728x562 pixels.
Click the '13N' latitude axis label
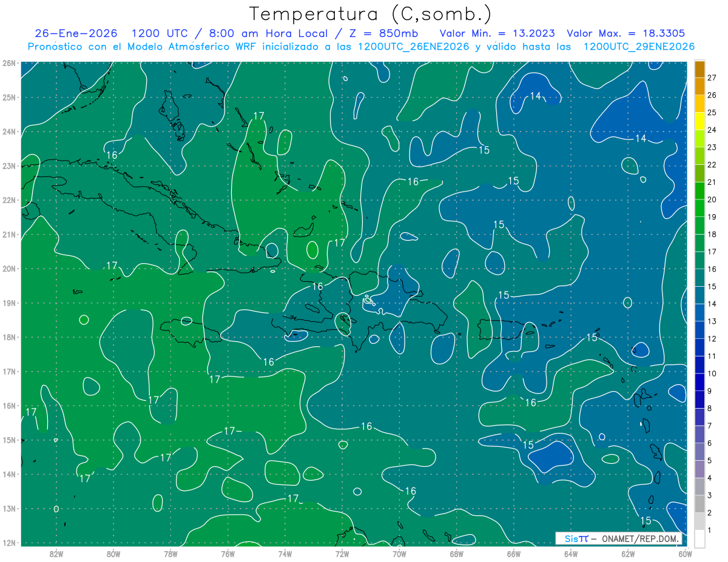(8, 508)
